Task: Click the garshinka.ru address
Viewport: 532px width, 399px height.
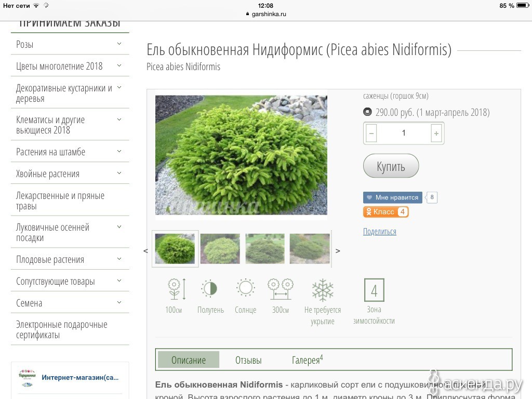Action: coord(269,14)
